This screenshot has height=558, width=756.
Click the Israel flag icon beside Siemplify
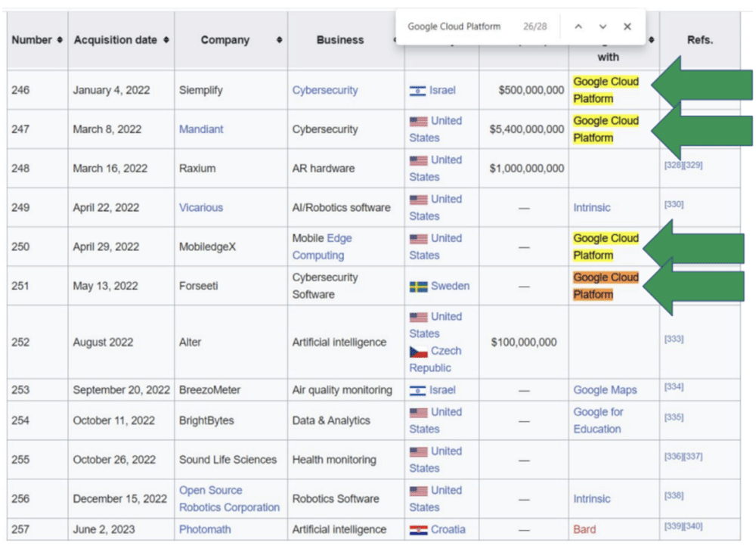tap(419, 90)
